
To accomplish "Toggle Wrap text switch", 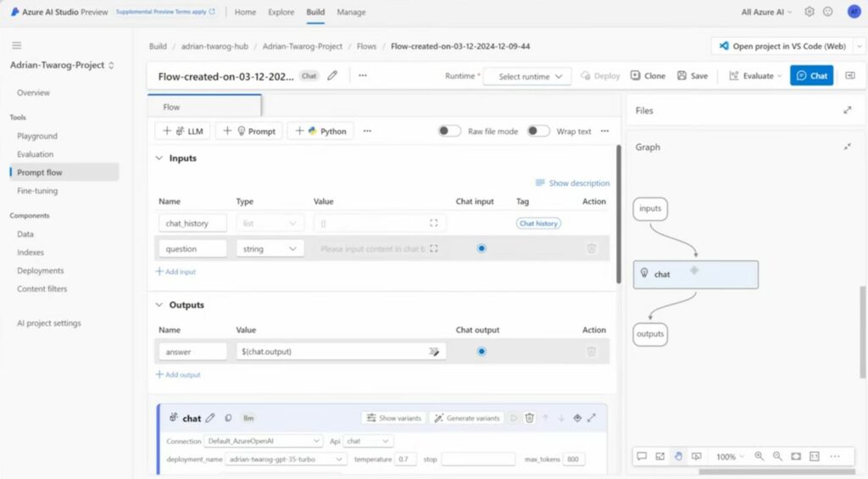I will [538, 131].
